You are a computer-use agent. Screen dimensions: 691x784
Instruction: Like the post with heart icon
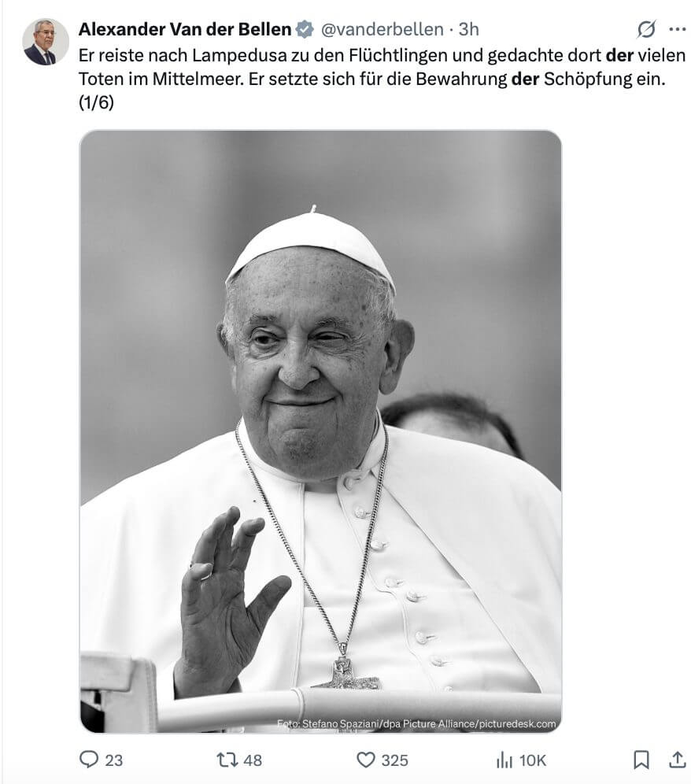365,760
